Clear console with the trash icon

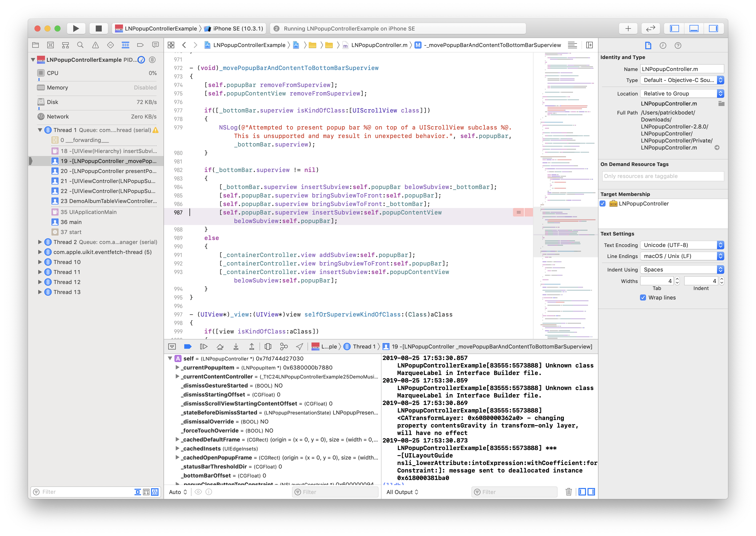pos(568,492)
